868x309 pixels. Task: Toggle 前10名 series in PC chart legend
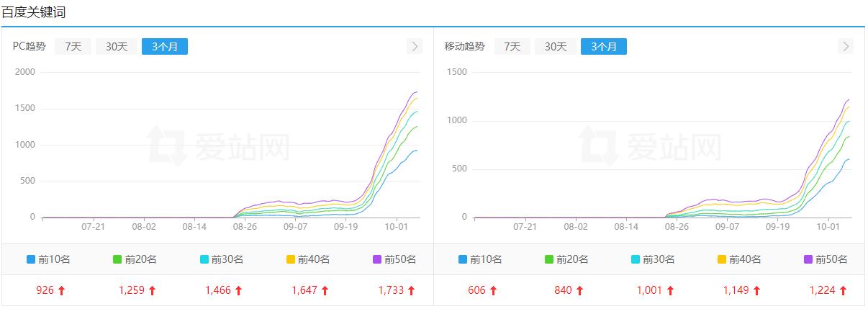tap(48, 259)
